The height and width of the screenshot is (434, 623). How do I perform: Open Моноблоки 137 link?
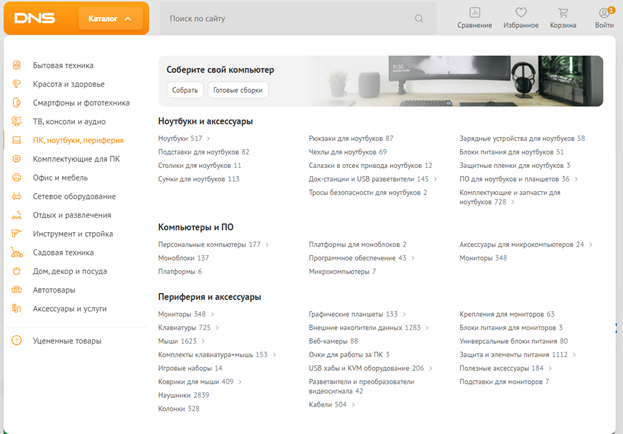pyautogui.click(x=184, y=258)
